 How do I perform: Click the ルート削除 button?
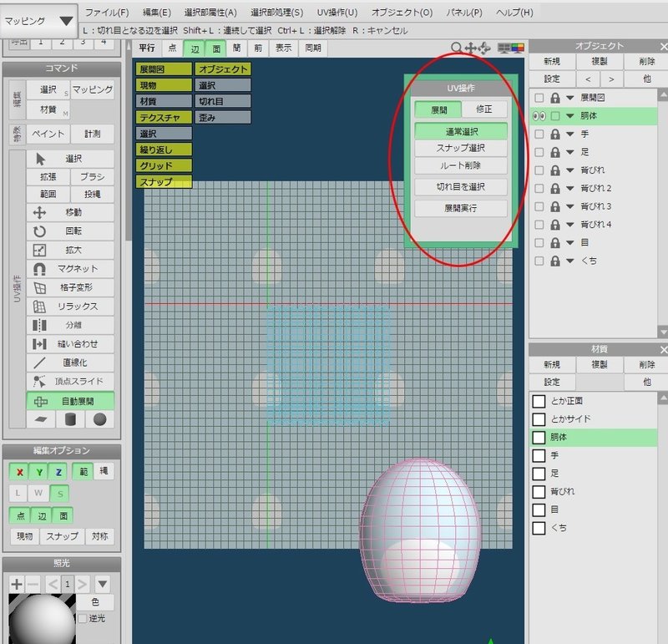[461, 165]
